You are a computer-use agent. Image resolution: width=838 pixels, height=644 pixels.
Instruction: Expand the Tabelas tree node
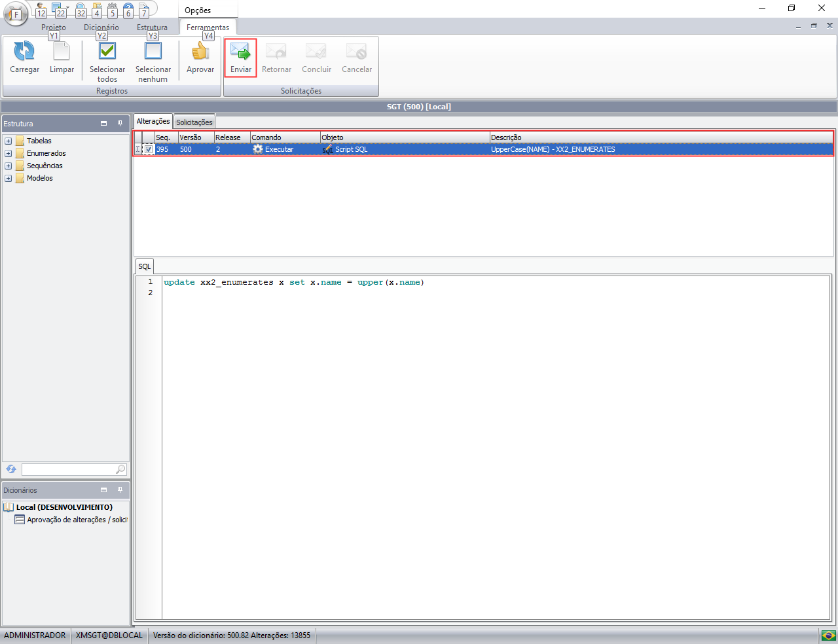point(9,141)
